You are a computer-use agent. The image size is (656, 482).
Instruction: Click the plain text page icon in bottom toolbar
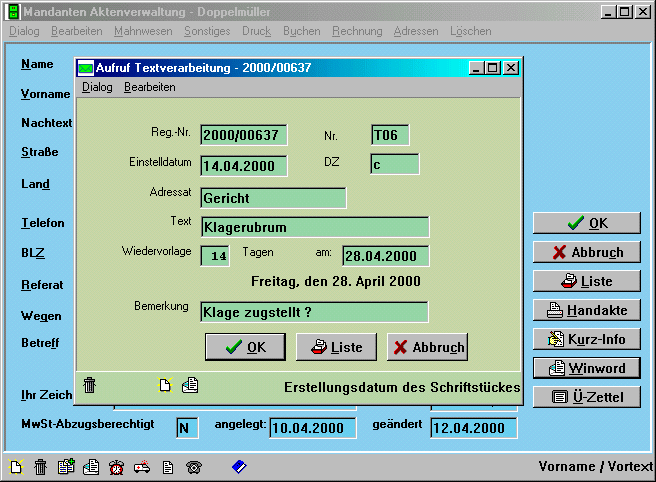(x=168, y=467)
